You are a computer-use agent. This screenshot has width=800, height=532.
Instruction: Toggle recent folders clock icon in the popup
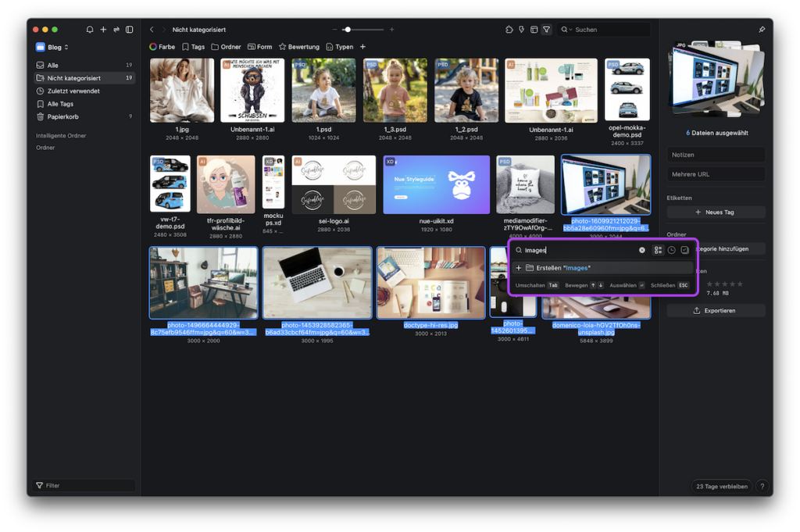coord(671,251)
